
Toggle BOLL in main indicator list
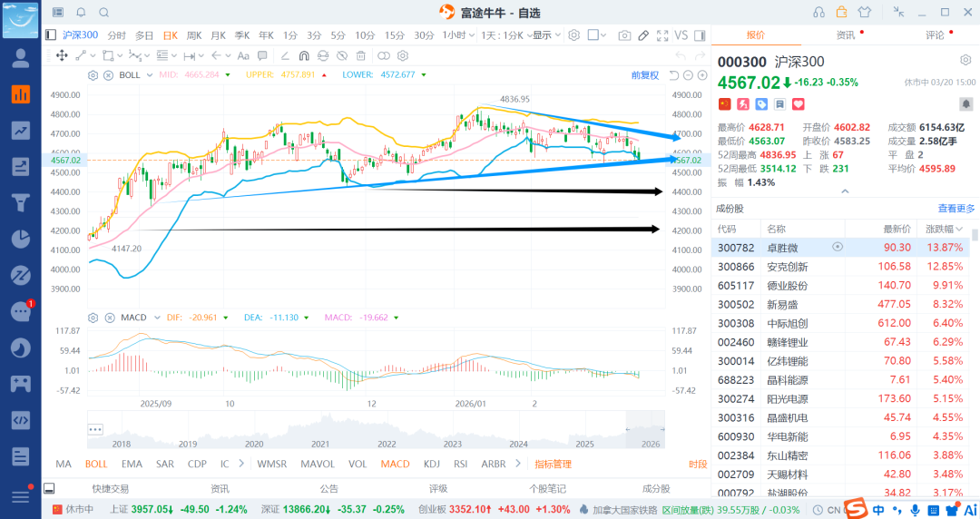point(96,464)
